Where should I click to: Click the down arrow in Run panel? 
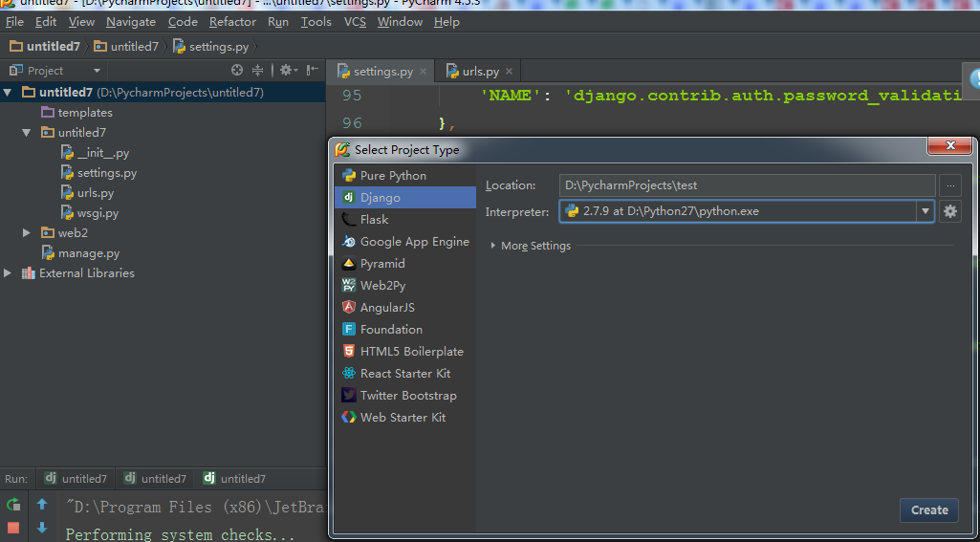42,528
